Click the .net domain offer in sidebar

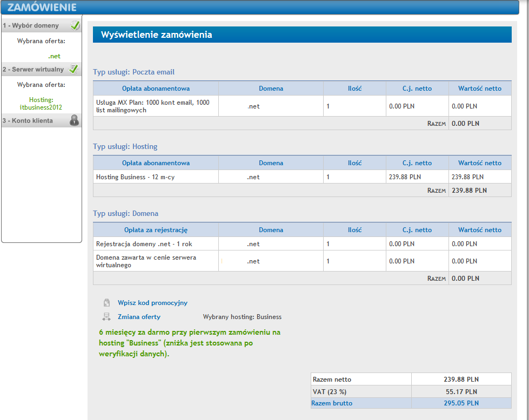click(54, 56)
